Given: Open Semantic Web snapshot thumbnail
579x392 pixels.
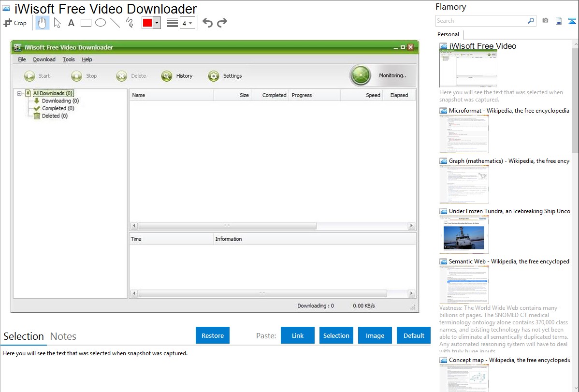Looking at the screenshot, I should (x=464, y=285).
